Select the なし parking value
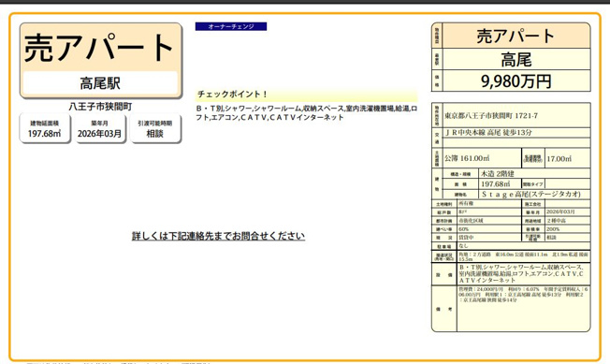610x364 pixels. point(463,246)
